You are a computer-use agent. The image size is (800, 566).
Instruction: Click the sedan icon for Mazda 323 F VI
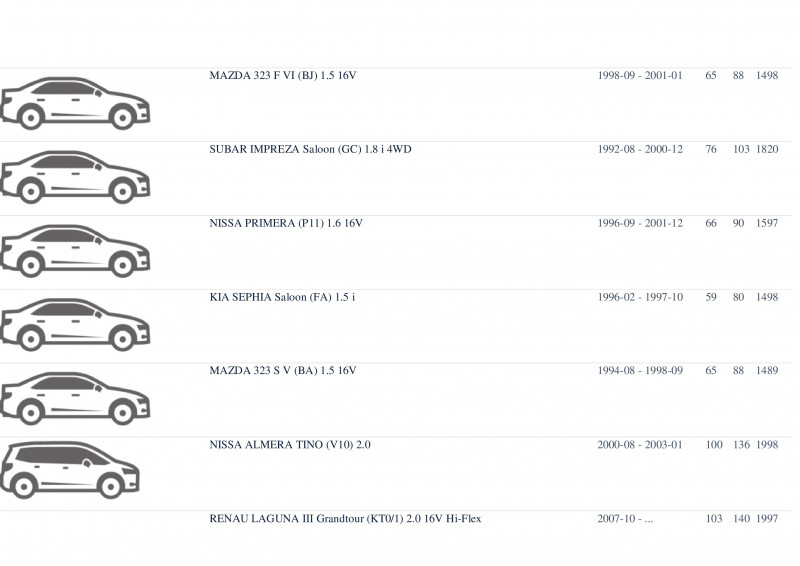pos(75,103)
